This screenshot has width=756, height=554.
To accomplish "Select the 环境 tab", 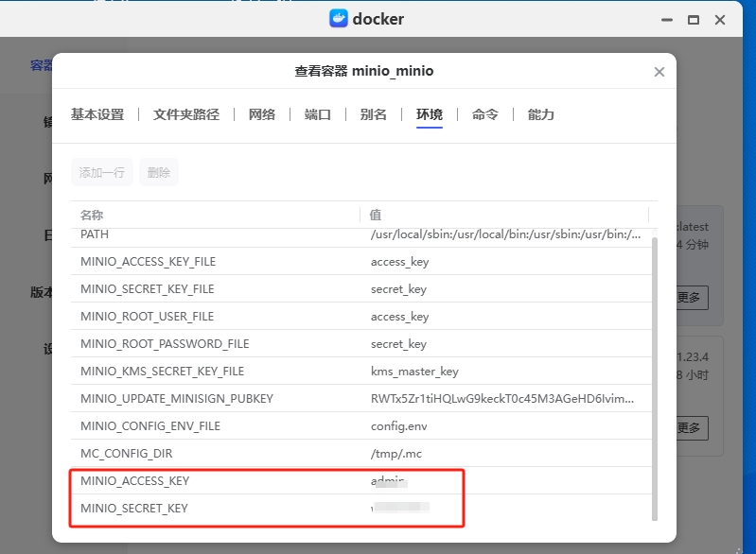I will point(430,114).
